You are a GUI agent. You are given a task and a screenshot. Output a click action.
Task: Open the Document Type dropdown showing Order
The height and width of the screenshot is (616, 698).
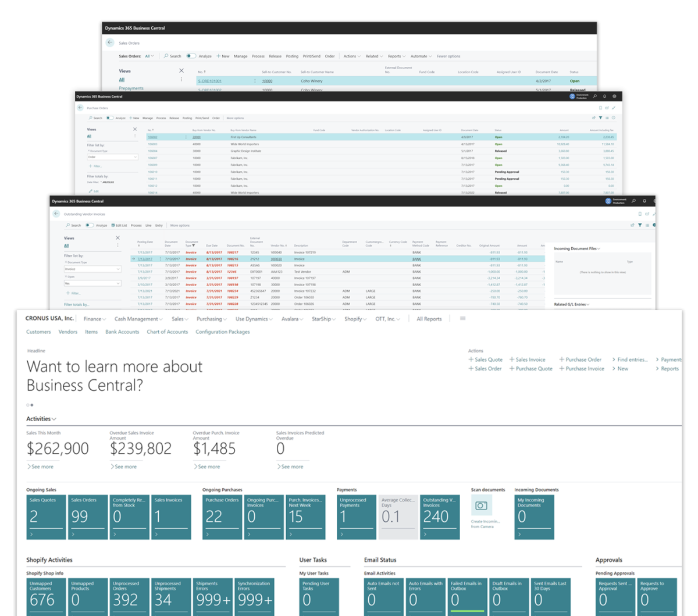point(112,157)
